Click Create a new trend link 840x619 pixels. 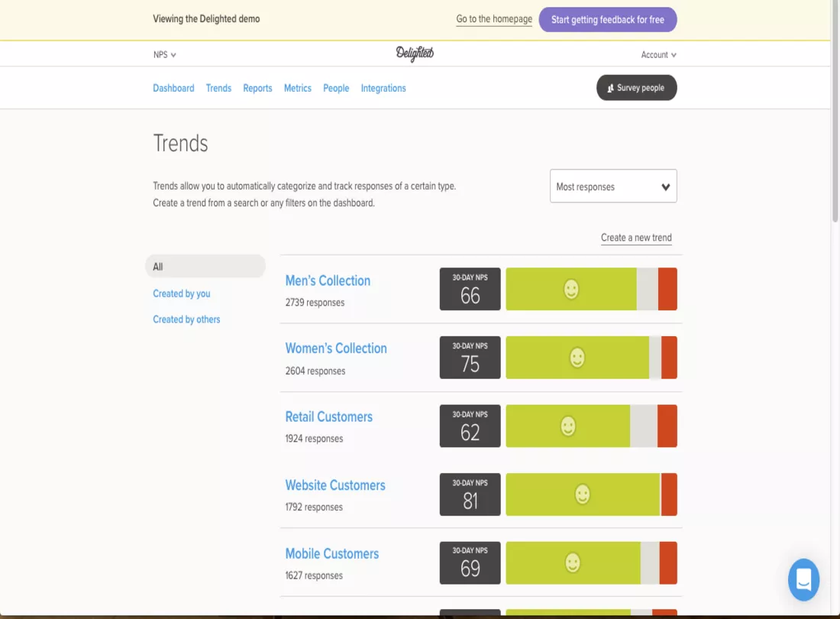coord(636,238)
